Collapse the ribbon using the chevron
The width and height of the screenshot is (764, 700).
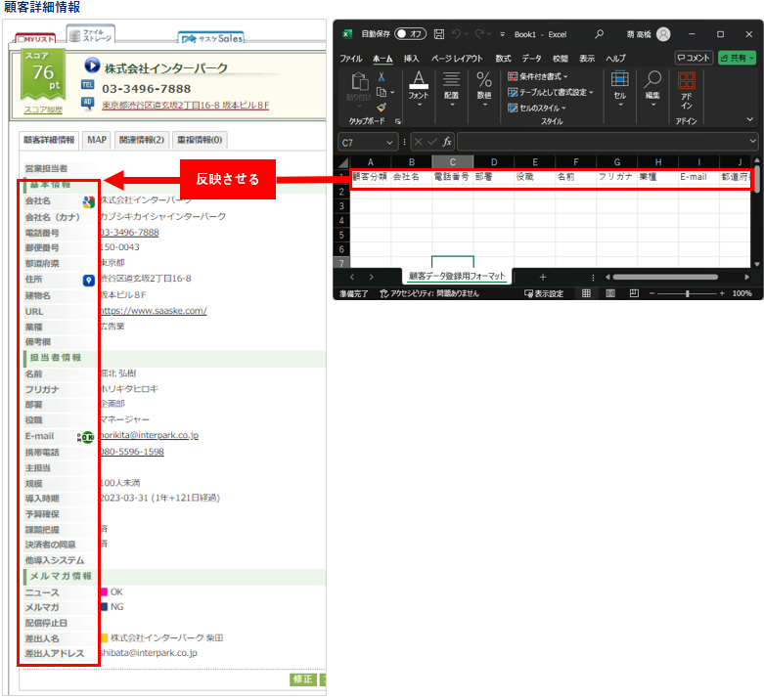pos(750,119)
